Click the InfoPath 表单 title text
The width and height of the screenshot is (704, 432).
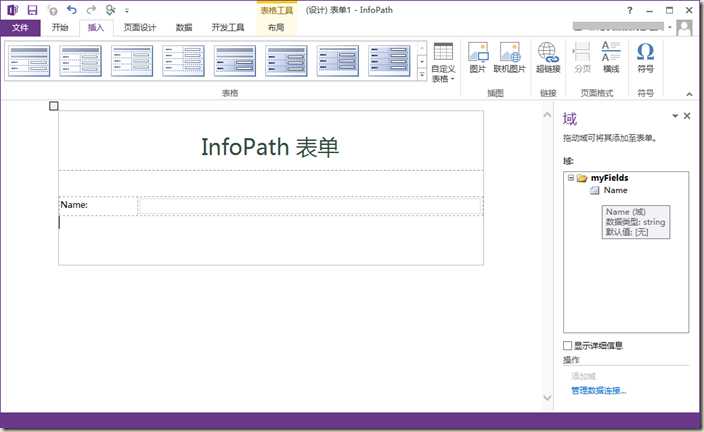tap(270, 147)
